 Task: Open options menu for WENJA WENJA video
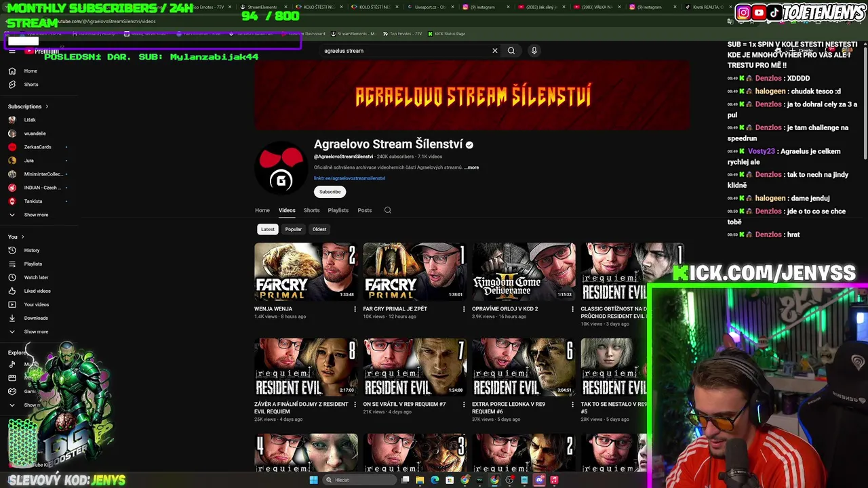pos(355,309)
